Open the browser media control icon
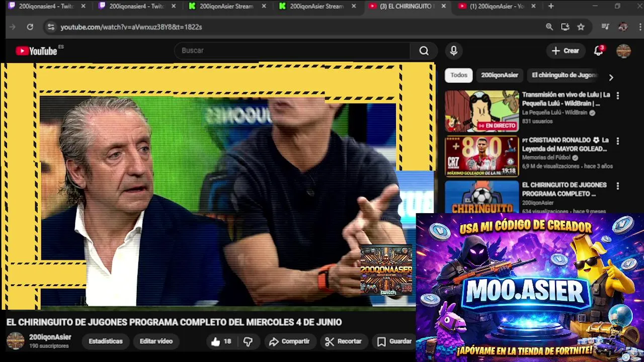644x362 pixels. (605, 27)
